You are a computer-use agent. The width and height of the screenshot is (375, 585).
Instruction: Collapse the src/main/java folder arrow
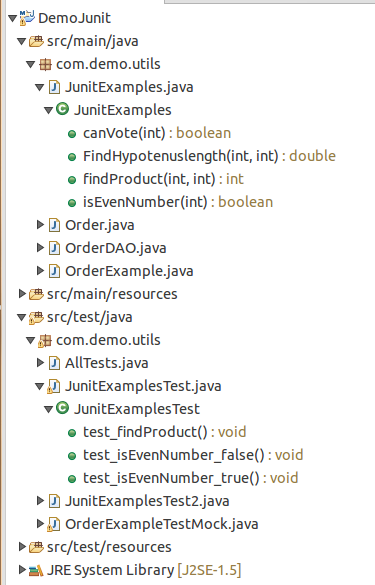click(22, 41)
